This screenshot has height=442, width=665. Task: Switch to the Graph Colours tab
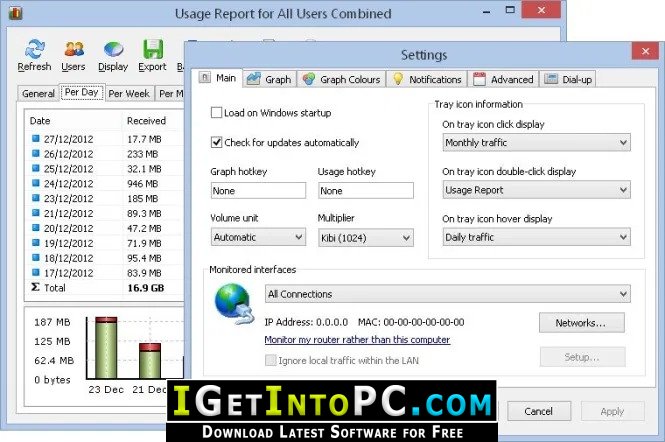click(342, 79)
